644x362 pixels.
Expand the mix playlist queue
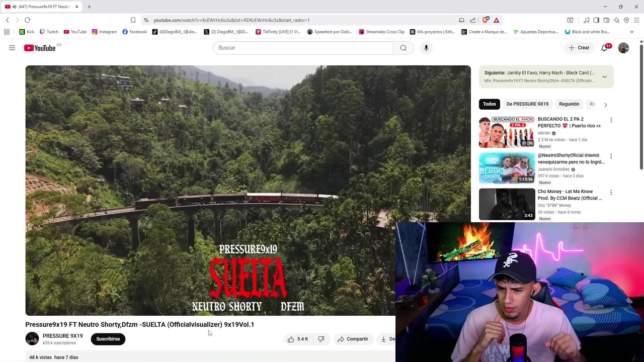604,77
